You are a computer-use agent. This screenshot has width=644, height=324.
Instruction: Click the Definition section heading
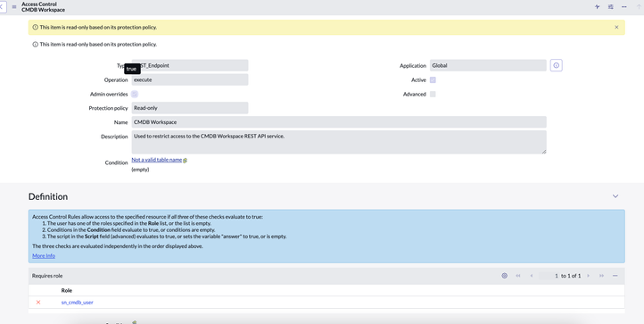pyautogui.click(x=48, y=196)
